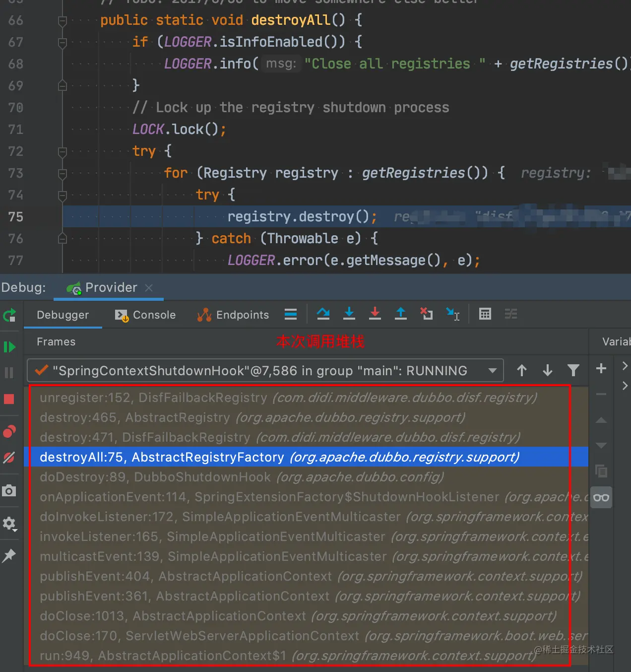
Task: Click the LOCK.lock() statement
Action: (x=179, y=130)
